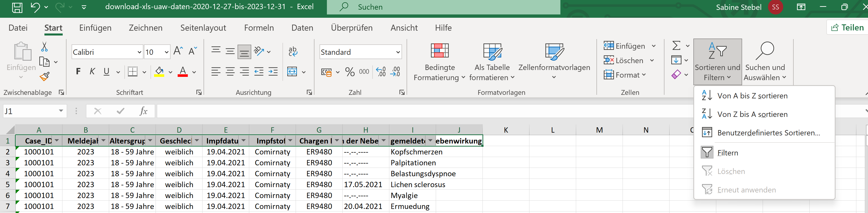Apply percent style
Image resolution: width=868 pixels, height=213 pixels.
tap(350, 72)
